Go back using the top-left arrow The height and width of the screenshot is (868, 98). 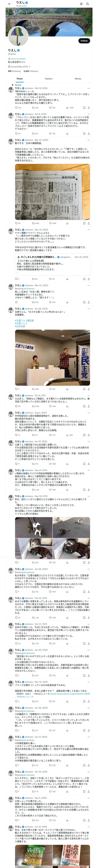[9, 4]
